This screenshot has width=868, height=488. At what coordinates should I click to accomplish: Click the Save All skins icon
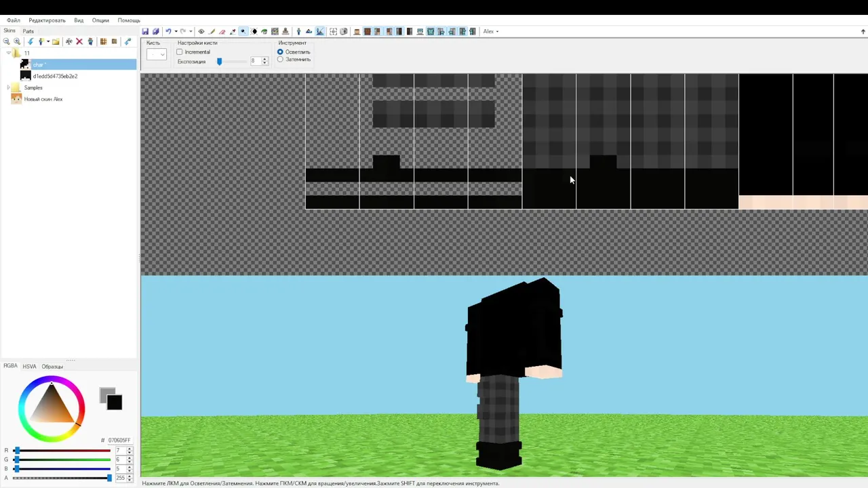(155, 31)
